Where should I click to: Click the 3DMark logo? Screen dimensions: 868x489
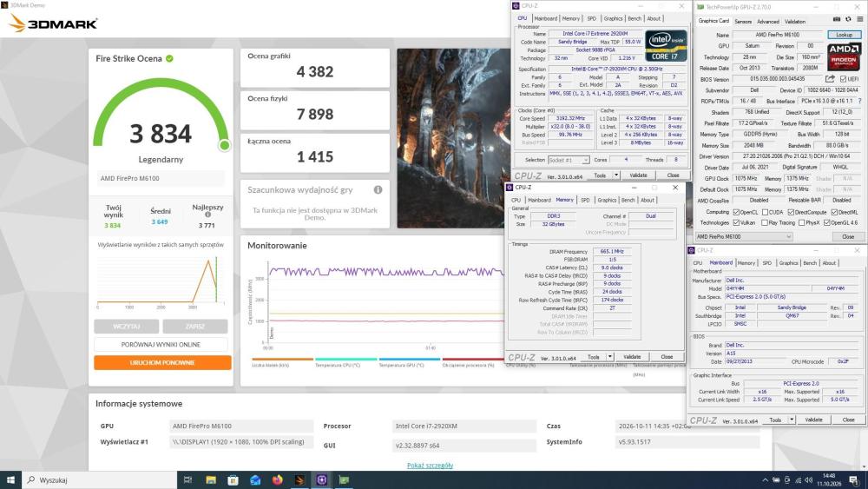[x=54, y=23]
